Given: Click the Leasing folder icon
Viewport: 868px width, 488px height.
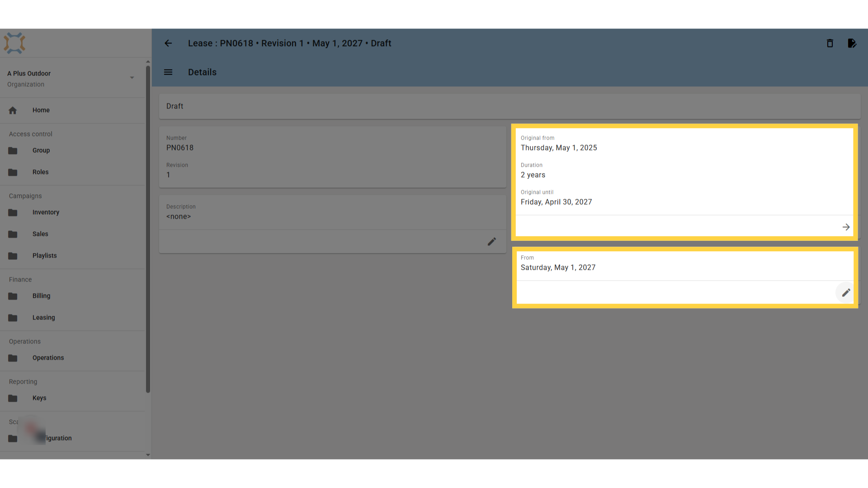Looking at the screenshot, I should click(x=13, y=318).
